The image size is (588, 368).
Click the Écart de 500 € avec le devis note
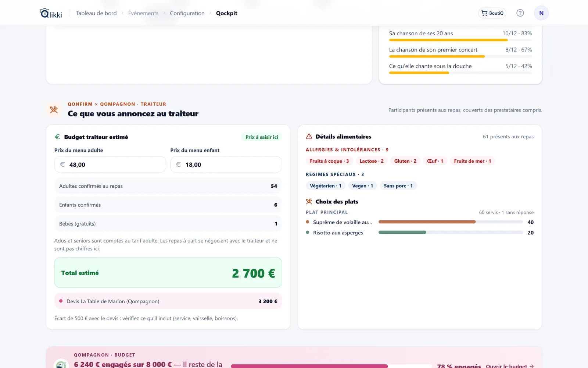(x=146, y=318)
